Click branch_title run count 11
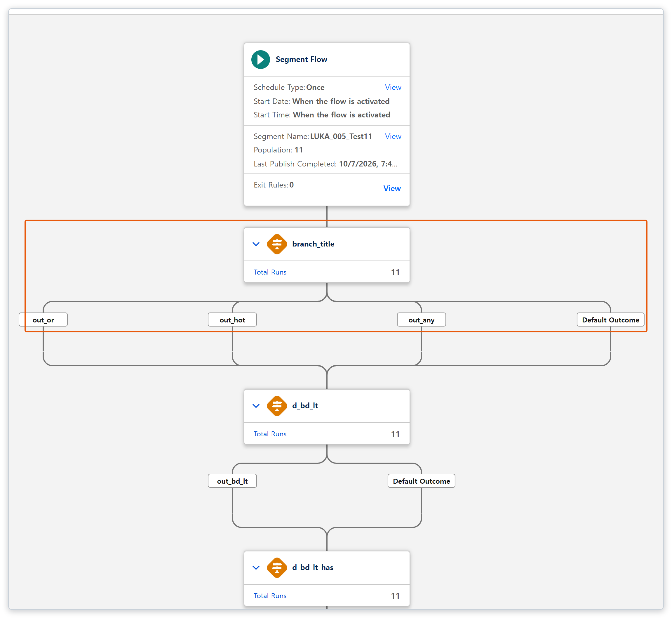 (395, 272)
